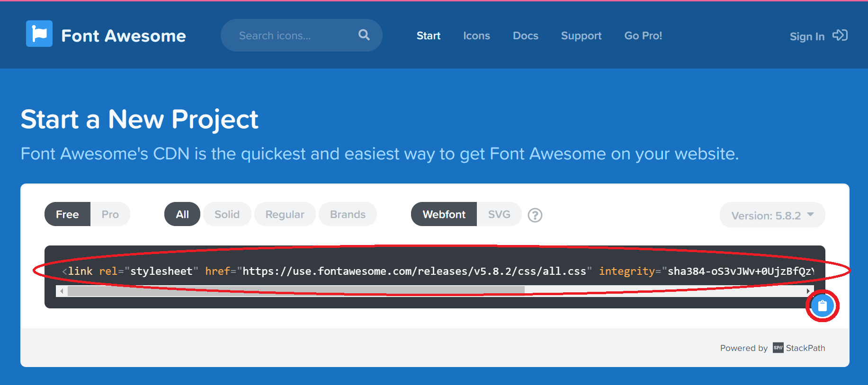Open the help question mark icon
Viewport: 868px width, 385px height.
(x=535, y=215)
